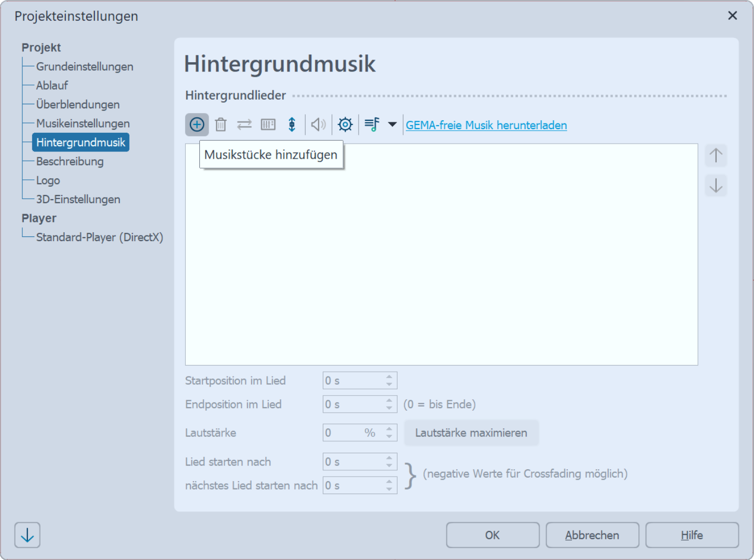
Task: Select Musikeinstellungen in the project tree
Action: pos(83,123)
